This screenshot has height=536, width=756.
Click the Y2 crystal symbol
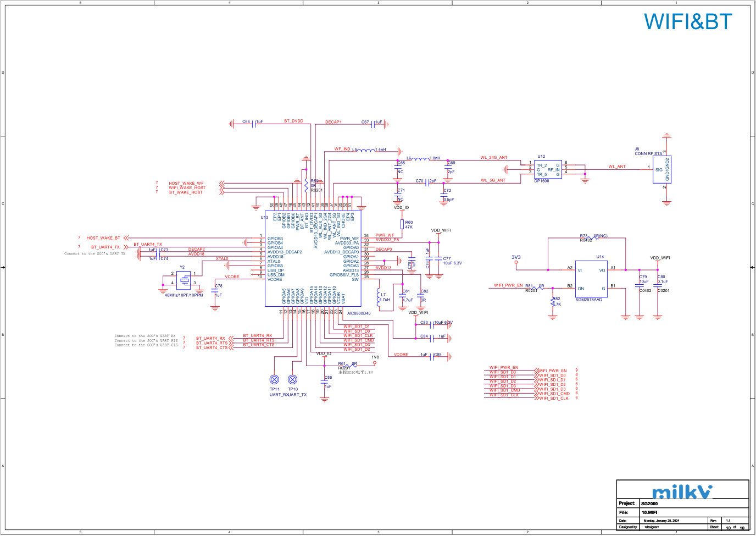pos(184,280)
